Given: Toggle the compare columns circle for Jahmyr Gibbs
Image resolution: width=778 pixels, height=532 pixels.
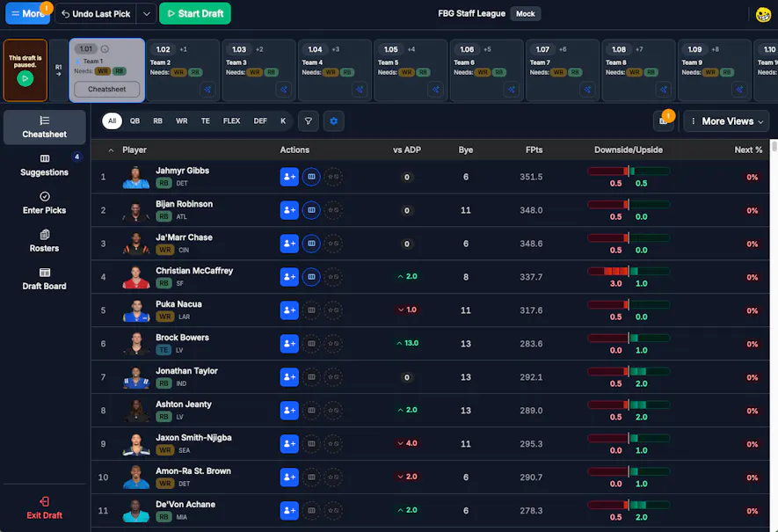Looking at the screenshot, I should 311,177.
